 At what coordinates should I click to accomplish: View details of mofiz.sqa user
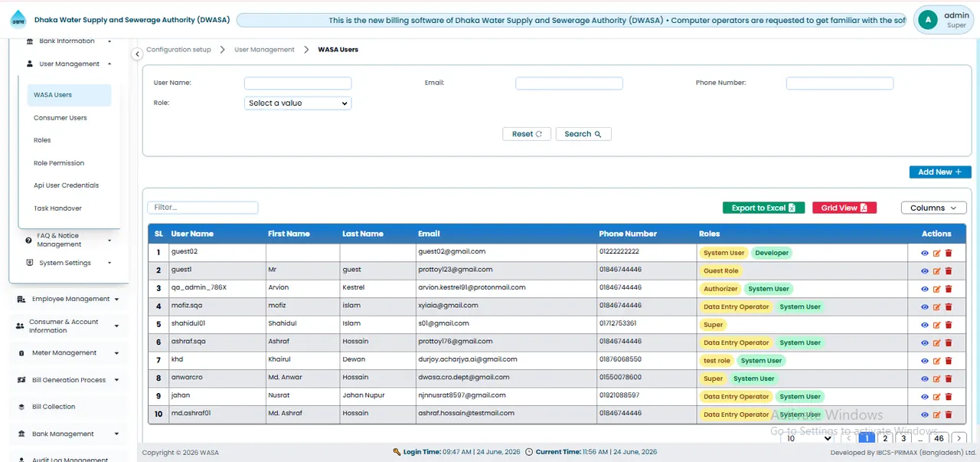point(925,306)
